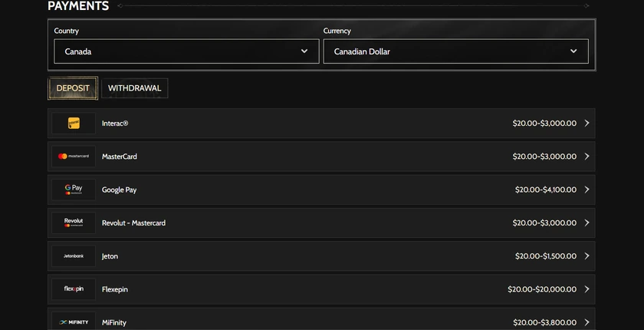Switch to the Deposit tab

point(73,88)
